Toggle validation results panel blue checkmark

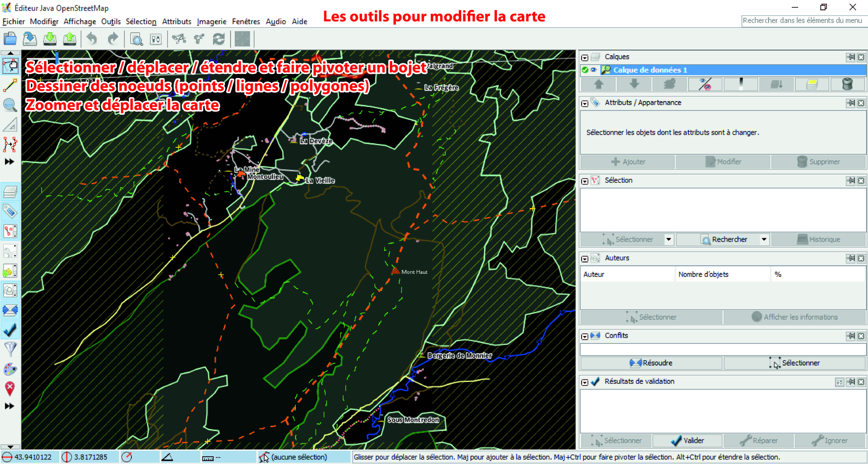coord(10,330)
